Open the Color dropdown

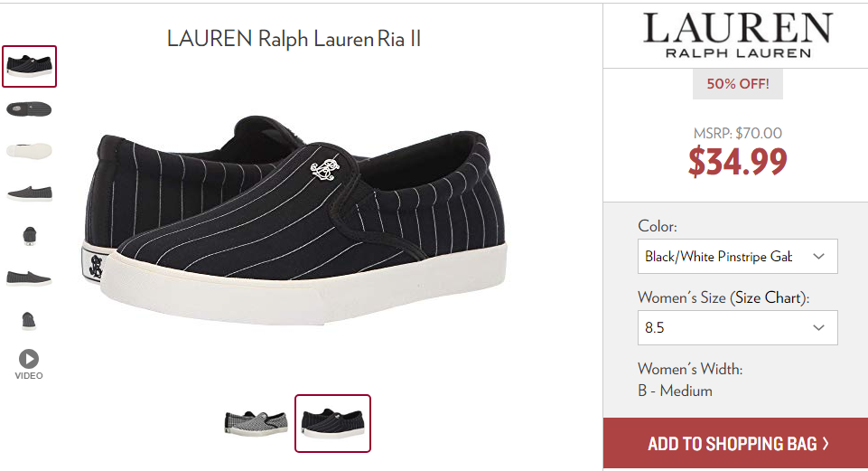pos(737,256)
